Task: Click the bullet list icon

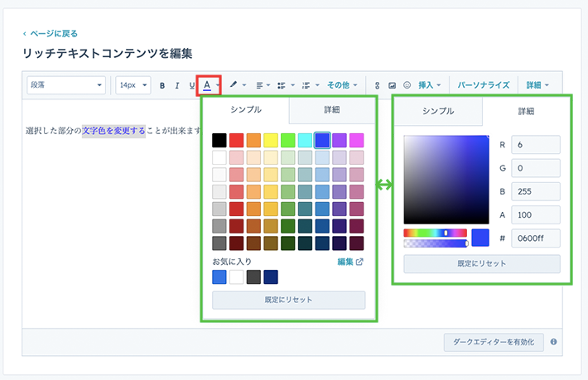Action: click(x=282, y=85)
